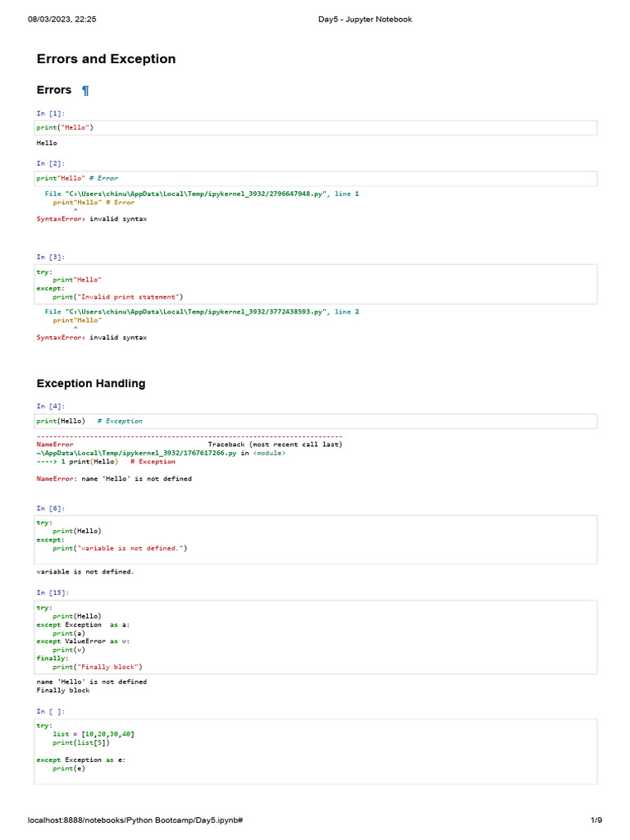The image size is (630, 840).
Task: Click the In [1]: prompt label
Action: (x=50, y=113)
